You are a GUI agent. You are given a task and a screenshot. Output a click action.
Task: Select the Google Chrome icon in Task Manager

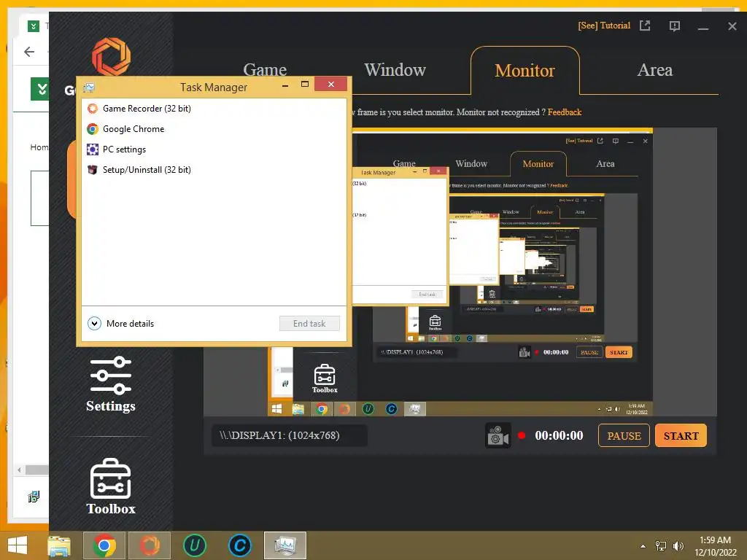click(93, 129)
